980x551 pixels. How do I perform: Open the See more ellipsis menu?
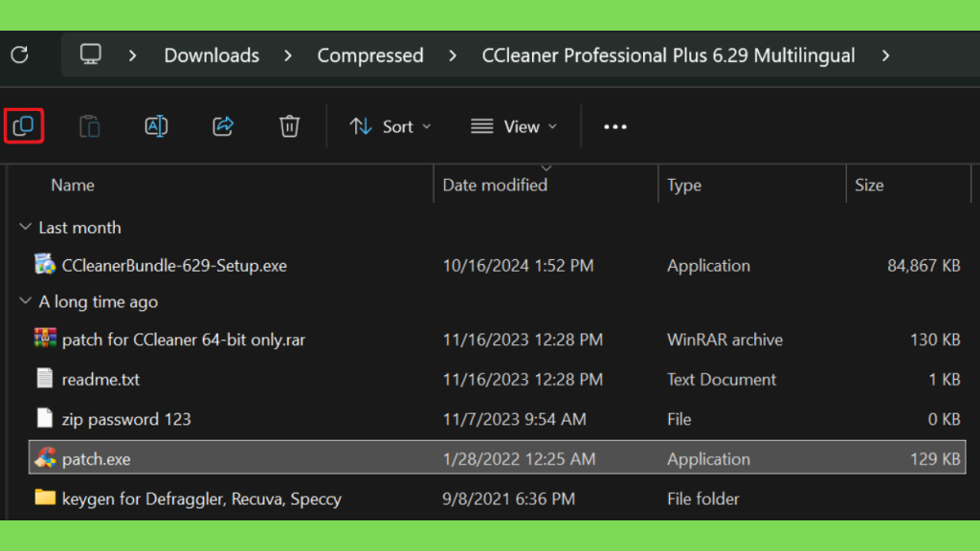pos(615,127)
